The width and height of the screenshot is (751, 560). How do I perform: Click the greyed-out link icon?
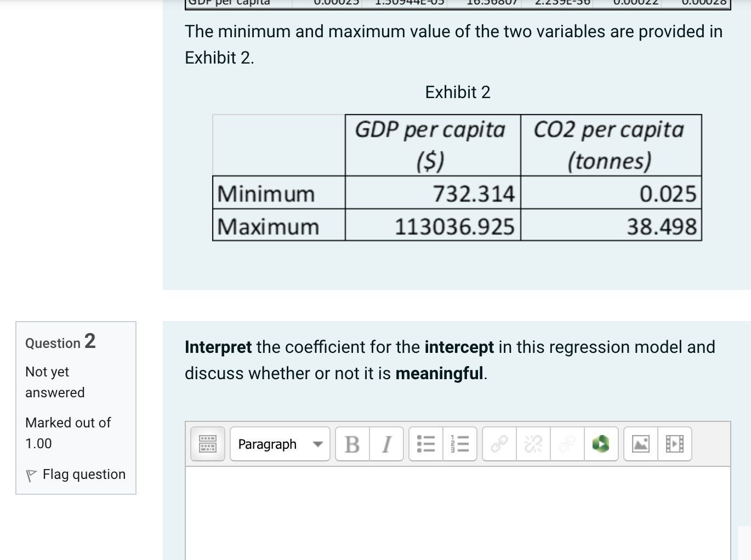(x=567, y=444)
